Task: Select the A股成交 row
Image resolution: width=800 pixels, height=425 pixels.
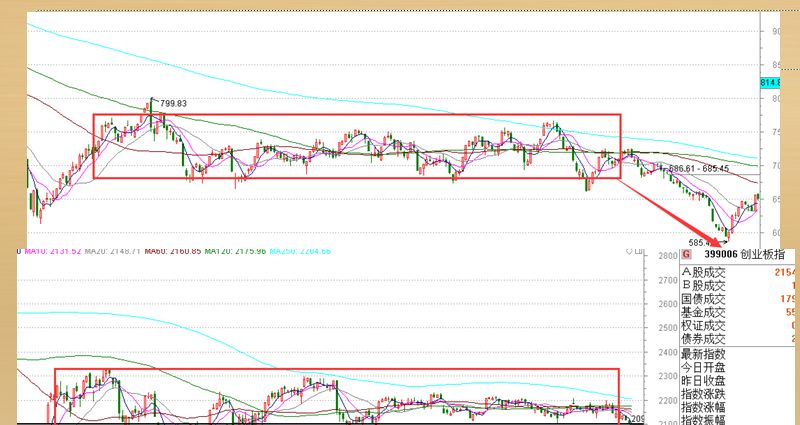Action: click(738, 272)
